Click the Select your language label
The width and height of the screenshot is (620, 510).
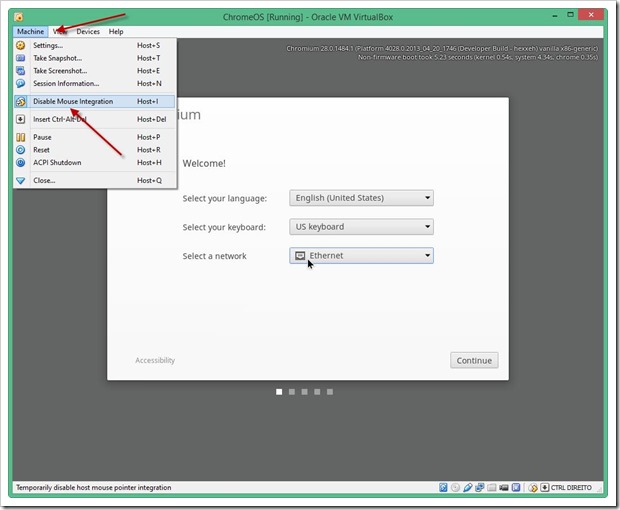pos(225,198)
